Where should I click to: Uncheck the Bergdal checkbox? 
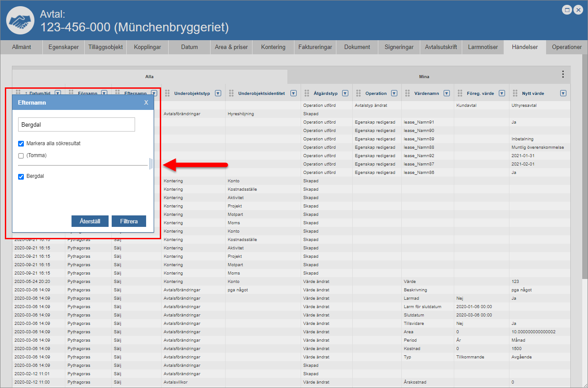pos(21,177)
